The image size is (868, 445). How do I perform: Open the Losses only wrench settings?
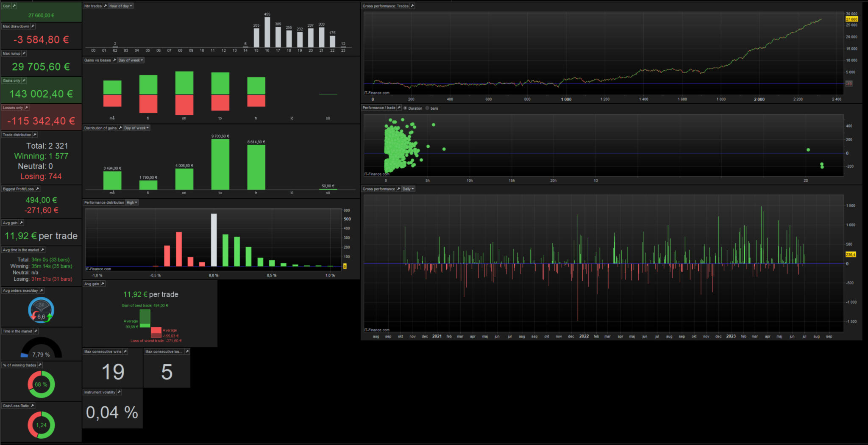click(x=26, y=108)
